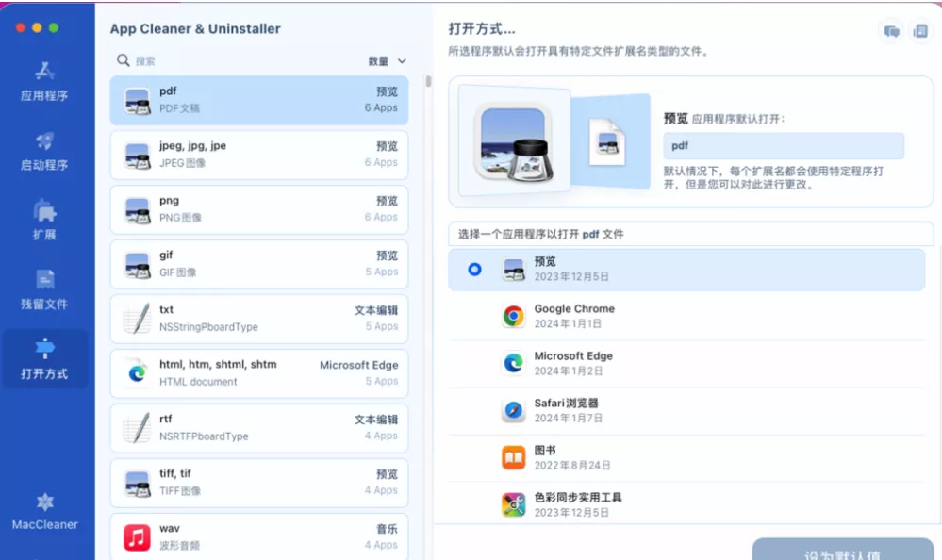Choose Google Chrome to open pdf
The width and height of the screenshot is (942, 560).
coord(686,316)
